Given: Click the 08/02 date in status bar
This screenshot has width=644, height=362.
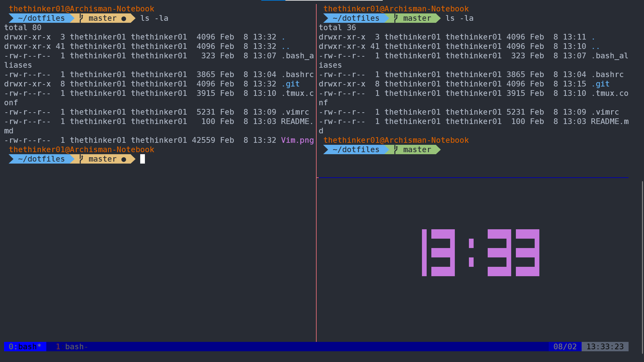Looking at the screenshot, I should [565, 347].
